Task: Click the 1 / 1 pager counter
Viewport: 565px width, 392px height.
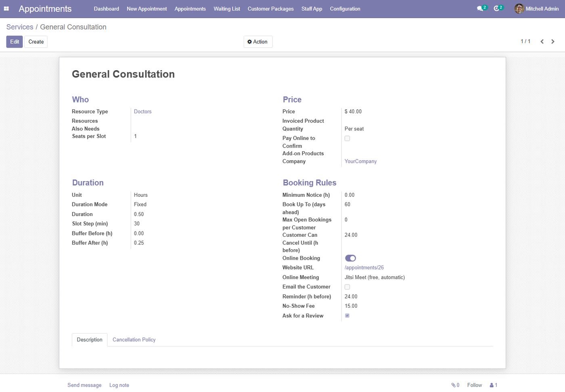Action: coord(525,42)
